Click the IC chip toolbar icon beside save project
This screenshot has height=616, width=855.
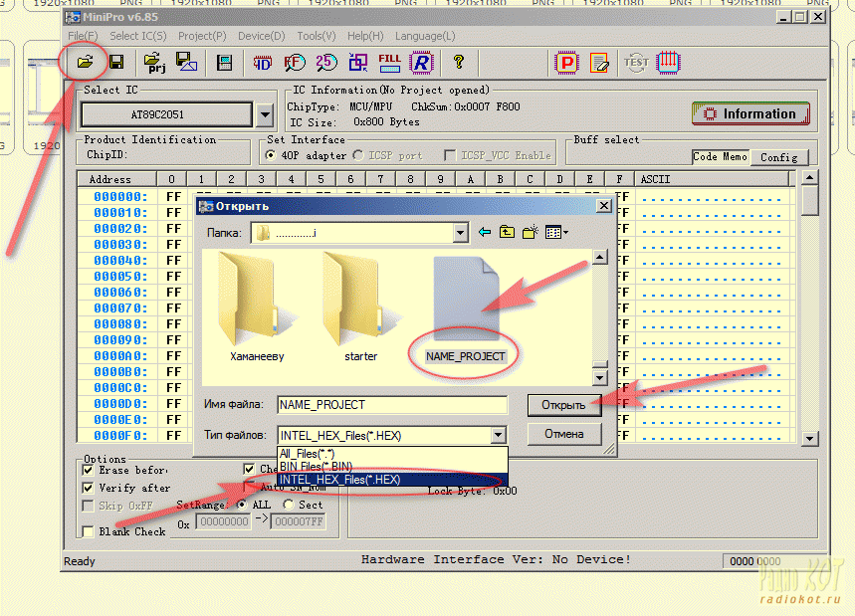(225, 63)
